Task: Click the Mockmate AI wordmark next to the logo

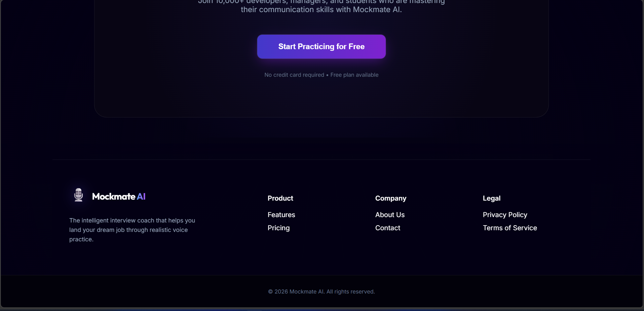Action: tap(118, 197)
